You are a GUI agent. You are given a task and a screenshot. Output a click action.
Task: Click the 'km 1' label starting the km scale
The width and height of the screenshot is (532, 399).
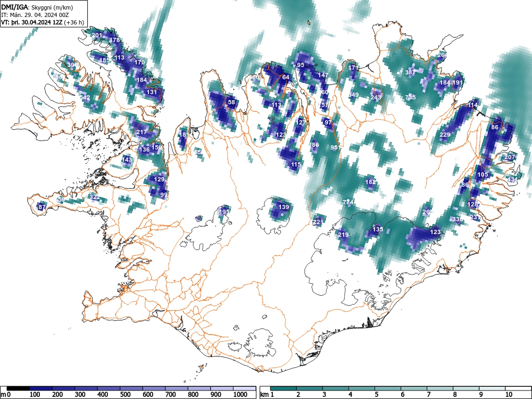tap(268, 395)
